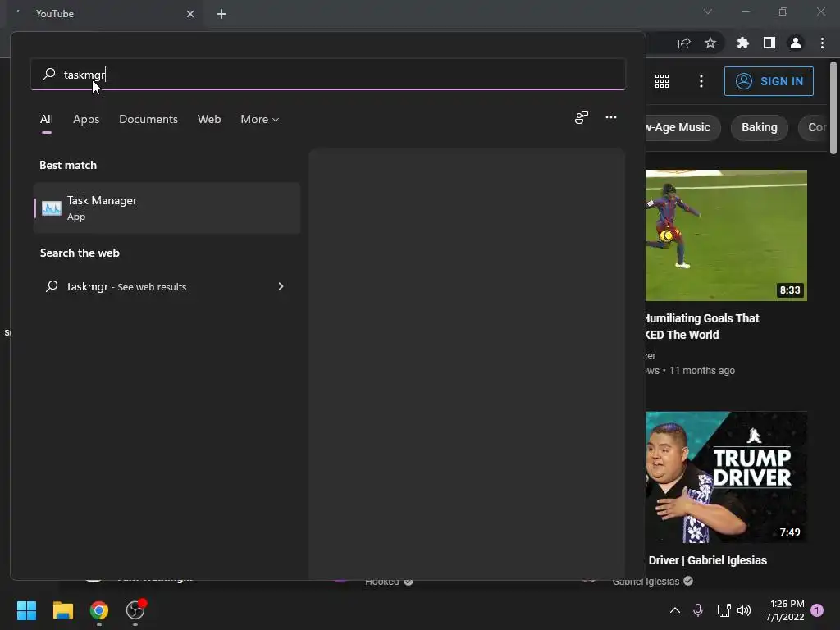The height and width of the screenshot is (630, 840).
Task: Open the Task Manager app result
Action: tap(167, 208)
